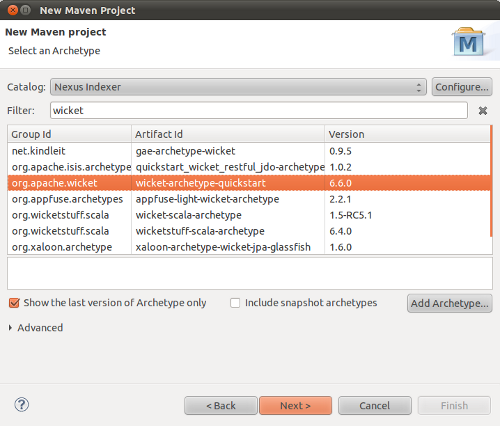
Task: Sort the list by the Version column header
Action: tap(407, 134)
